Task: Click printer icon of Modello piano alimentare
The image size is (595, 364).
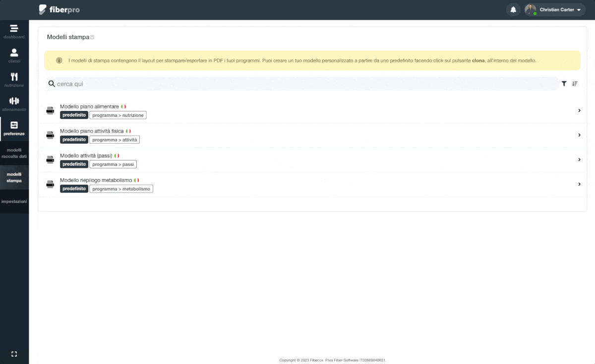Action: tap(50, 110)
